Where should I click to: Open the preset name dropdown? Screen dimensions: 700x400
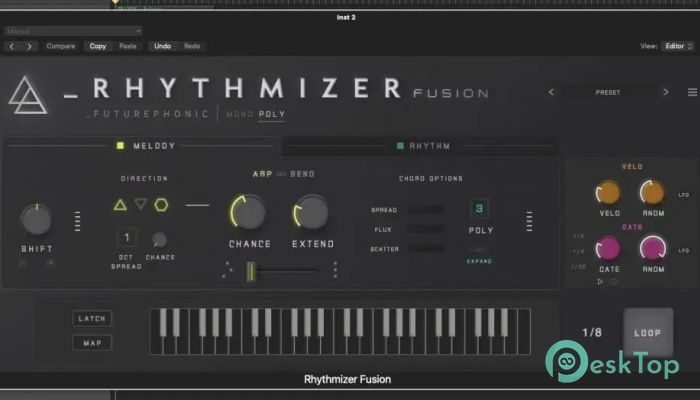click(608, 92)
